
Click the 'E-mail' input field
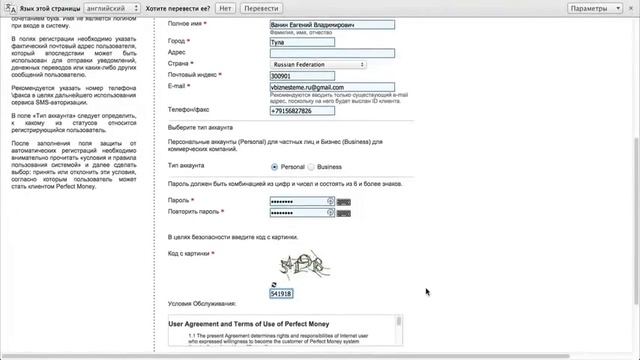[332, 87]
